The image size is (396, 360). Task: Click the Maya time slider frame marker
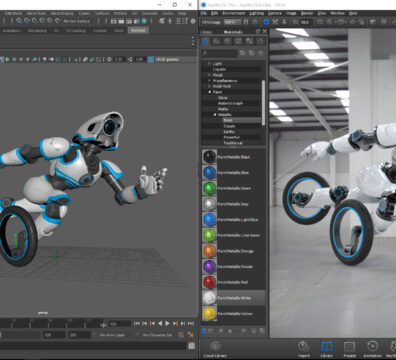coord(104,324)
